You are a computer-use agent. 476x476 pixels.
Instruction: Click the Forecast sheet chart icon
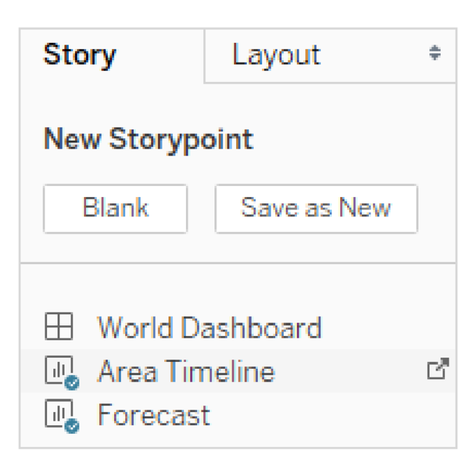point(59,413)
